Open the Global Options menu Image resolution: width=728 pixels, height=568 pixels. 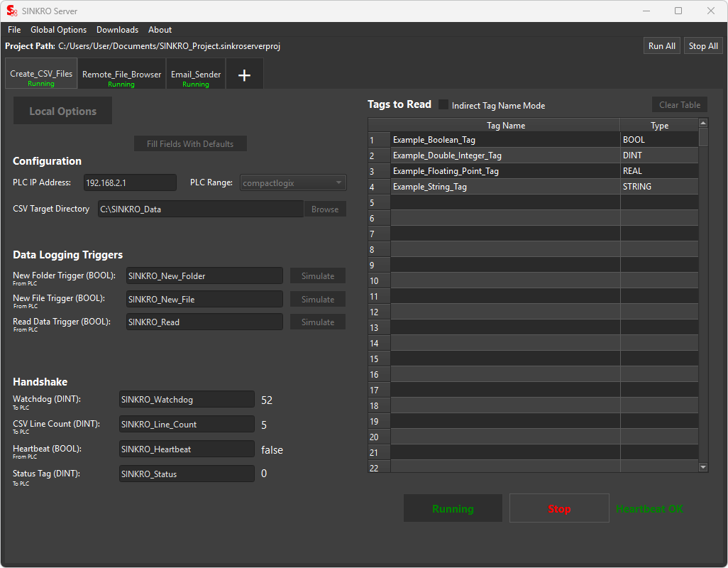tap(58, 30)
